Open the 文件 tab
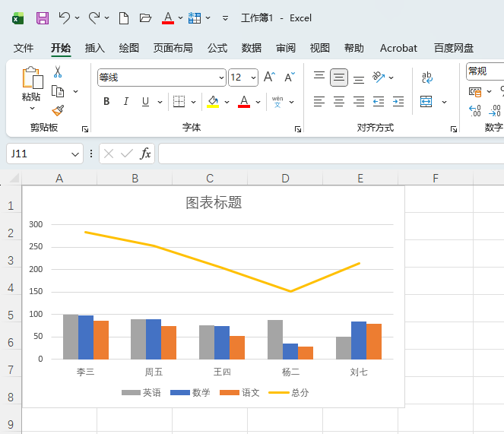The image size is (504, 434). 24,48
